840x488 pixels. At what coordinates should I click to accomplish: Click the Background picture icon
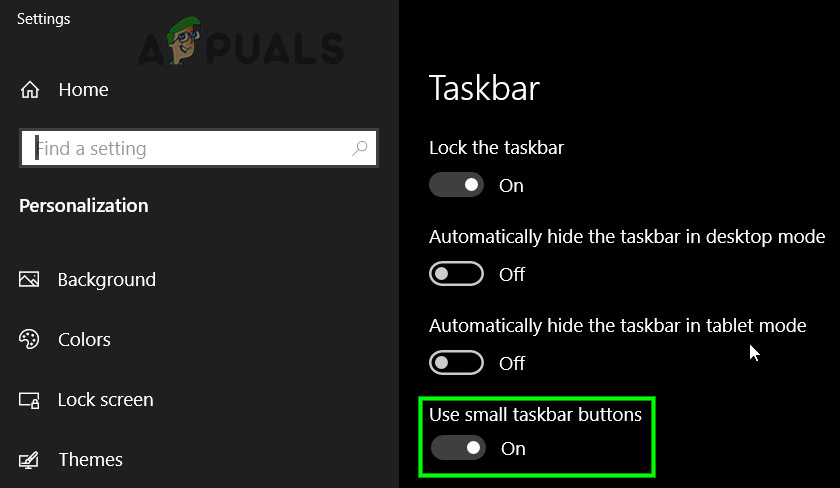pos(29,280)
